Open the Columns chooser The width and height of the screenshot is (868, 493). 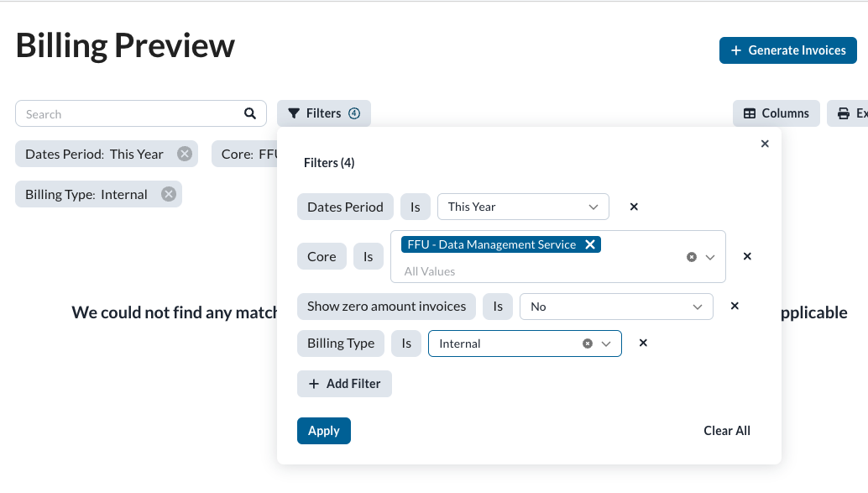point(776,113)
